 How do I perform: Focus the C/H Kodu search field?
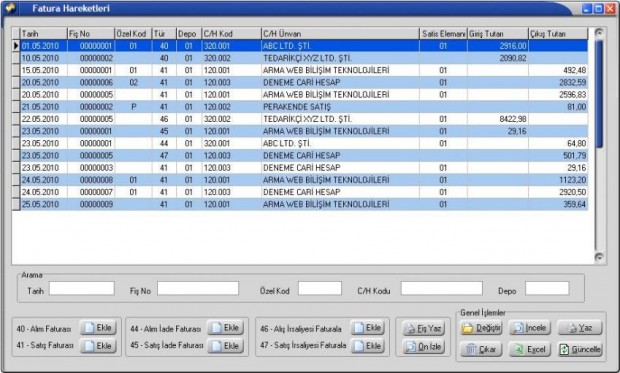pos(442,288)
